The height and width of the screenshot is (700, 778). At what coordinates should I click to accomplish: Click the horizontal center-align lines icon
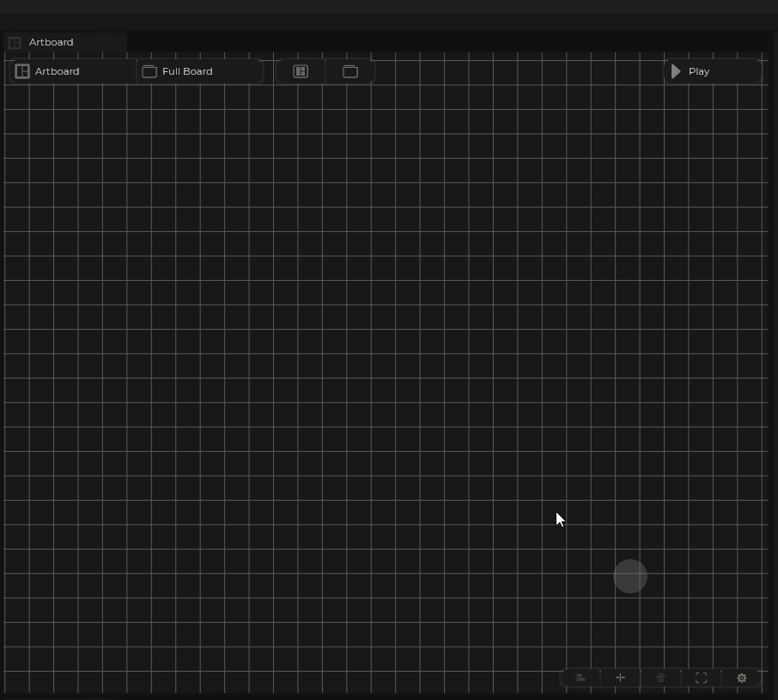click(660, 678)
